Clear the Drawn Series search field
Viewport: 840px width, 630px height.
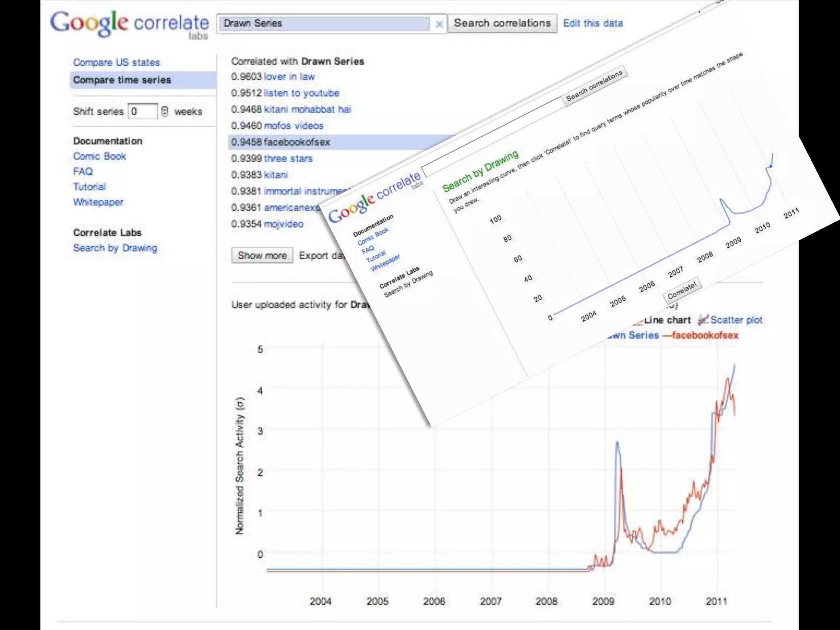439,24
